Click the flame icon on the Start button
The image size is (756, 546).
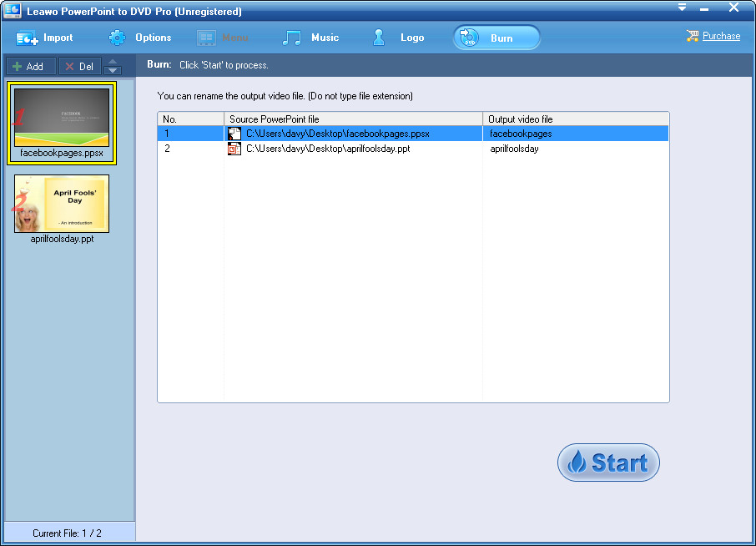coord(577,462)
